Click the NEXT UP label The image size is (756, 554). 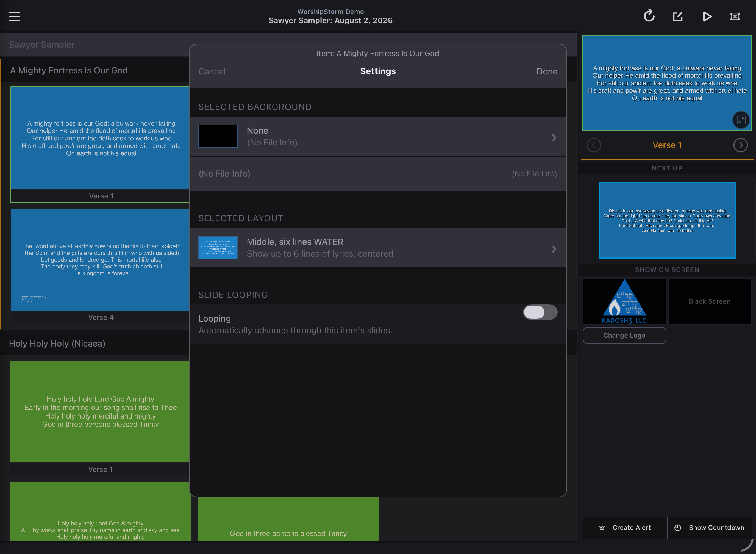pyautogui.click(x=667, y=168)
